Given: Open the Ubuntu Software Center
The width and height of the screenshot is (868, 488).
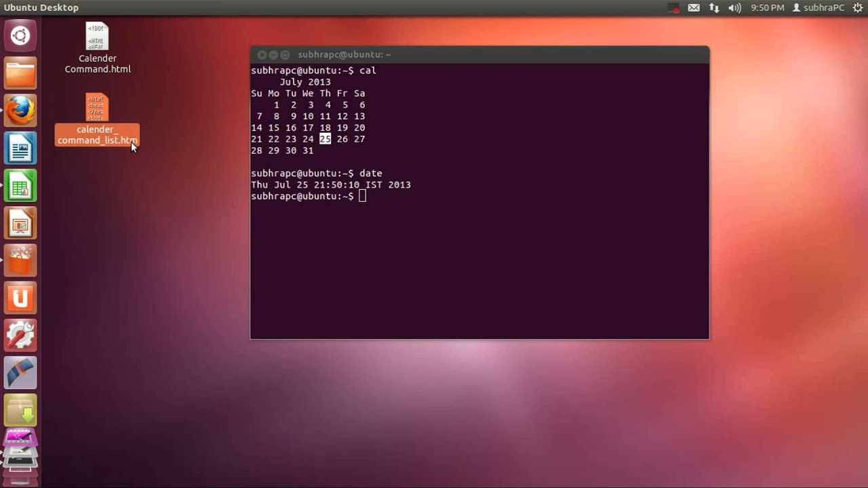Looking at the screenshot, I should (20, 260).
